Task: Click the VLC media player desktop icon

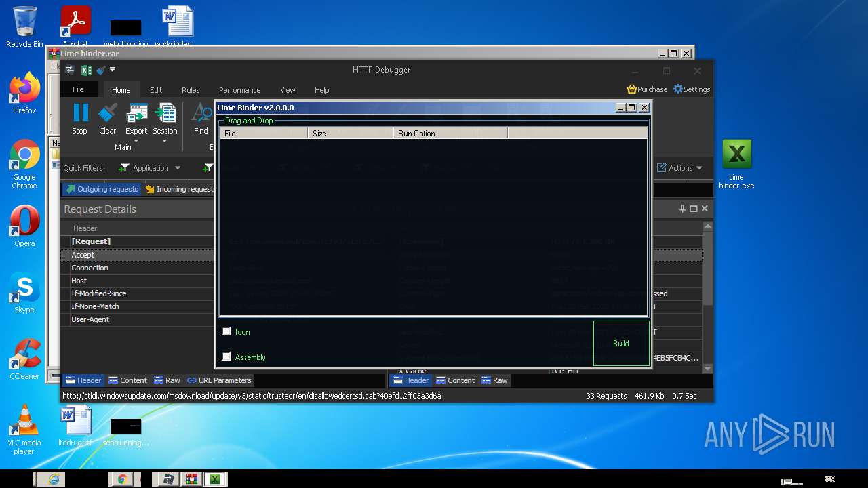Action: coord(24,430)
